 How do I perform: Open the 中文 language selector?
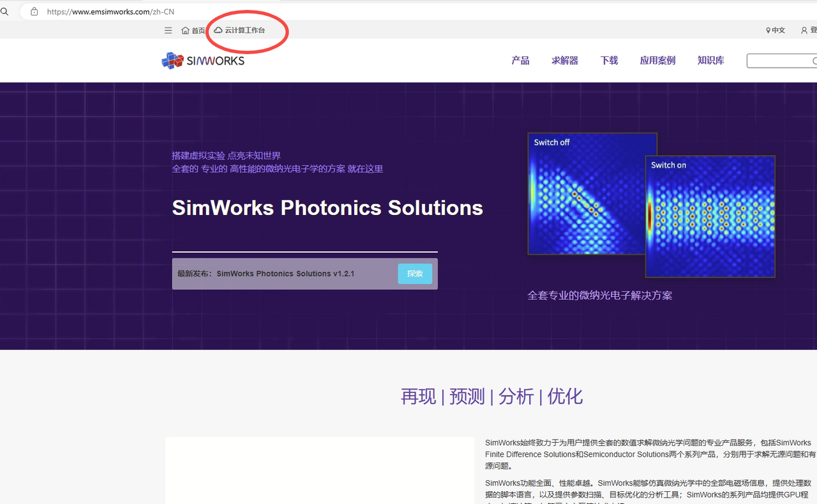[776, 30]
